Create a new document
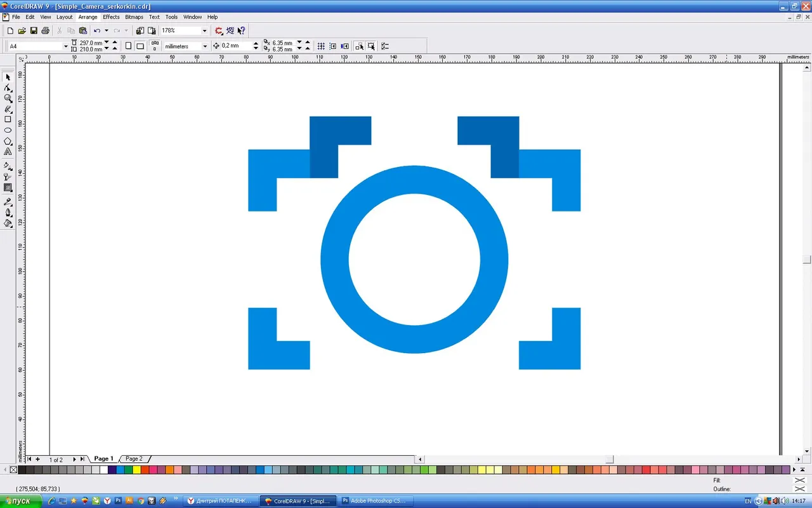Screen dimensions: 812x508 coord(10,30)
